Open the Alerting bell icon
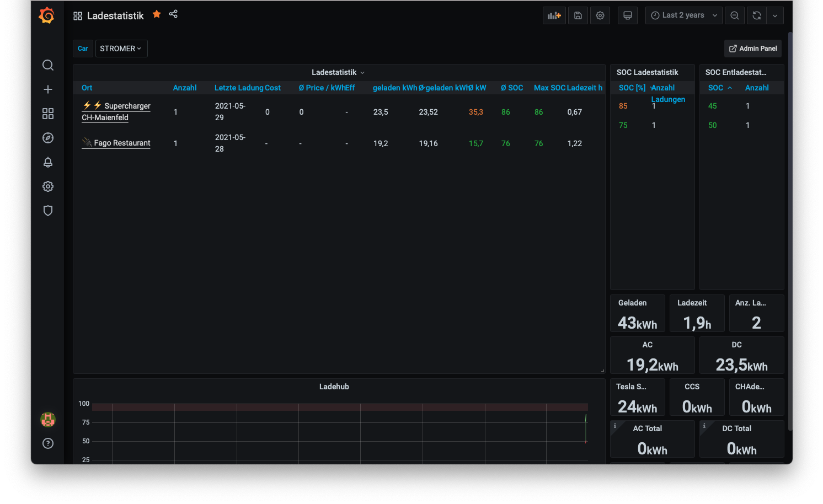 pos(48,162)
